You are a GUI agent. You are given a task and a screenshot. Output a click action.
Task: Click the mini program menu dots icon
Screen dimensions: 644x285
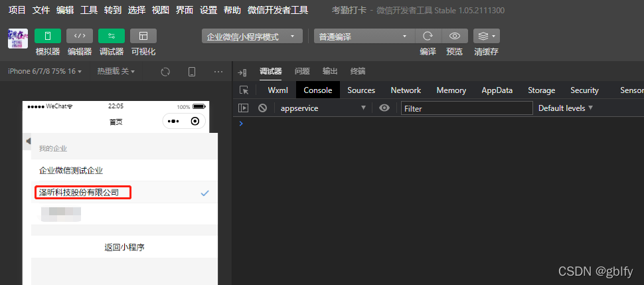click(x=174, y=122)
